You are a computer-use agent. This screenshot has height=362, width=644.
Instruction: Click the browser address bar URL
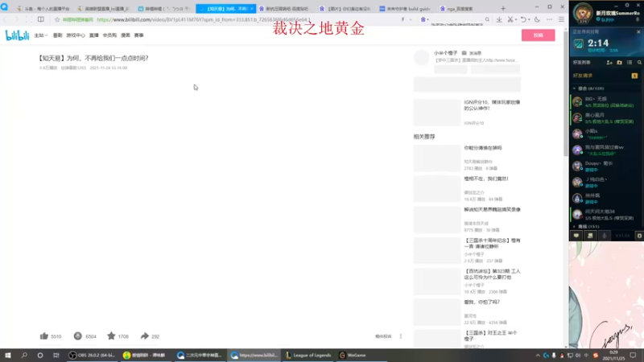click(x=204, y=19)
